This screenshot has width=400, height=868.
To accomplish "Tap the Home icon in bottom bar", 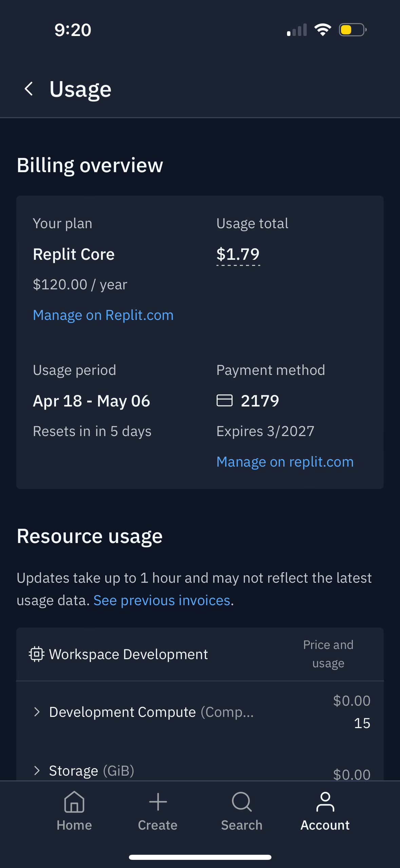I will [x=74, y=802].
